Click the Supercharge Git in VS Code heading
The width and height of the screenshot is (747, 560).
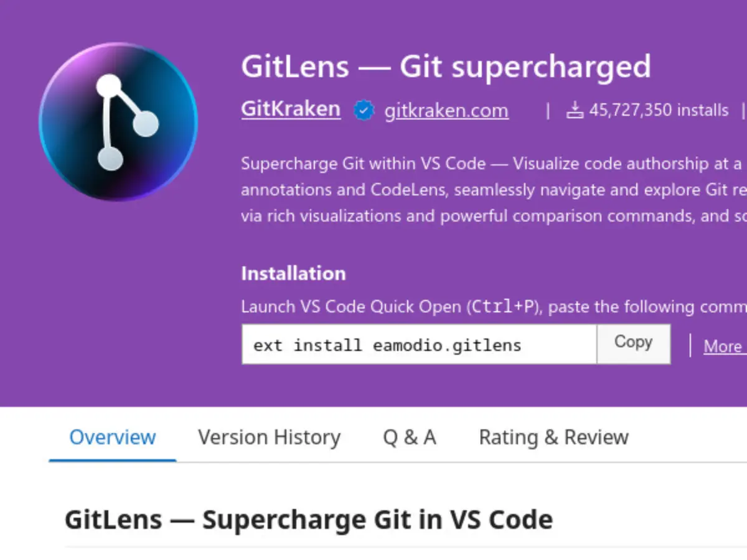pyautogui.click(x=308, y=519)
